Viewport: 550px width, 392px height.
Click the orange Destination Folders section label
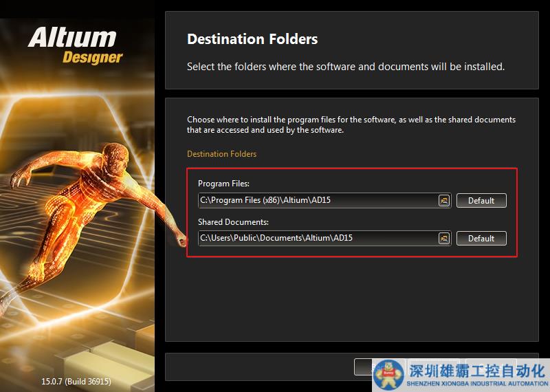point(221,154)
